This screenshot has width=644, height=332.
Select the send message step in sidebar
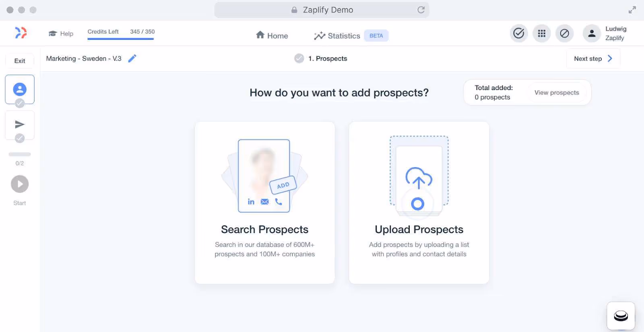coord(20,125)
